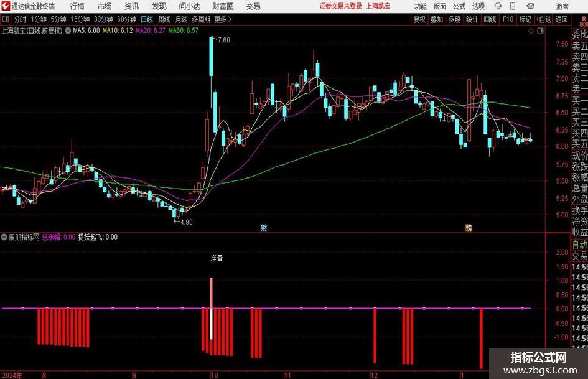Open the 行情 menu

pyautogui.click(x=77, y=6)
